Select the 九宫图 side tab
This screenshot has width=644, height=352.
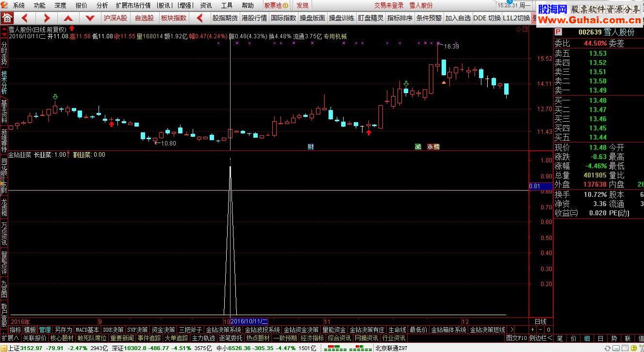(4, 288)
